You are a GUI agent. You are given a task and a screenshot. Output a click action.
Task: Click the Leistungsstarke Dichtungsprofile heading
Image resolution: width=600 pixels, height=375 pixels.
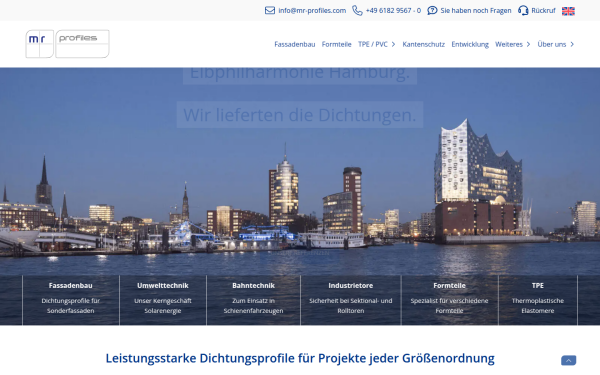click(300, 358)
